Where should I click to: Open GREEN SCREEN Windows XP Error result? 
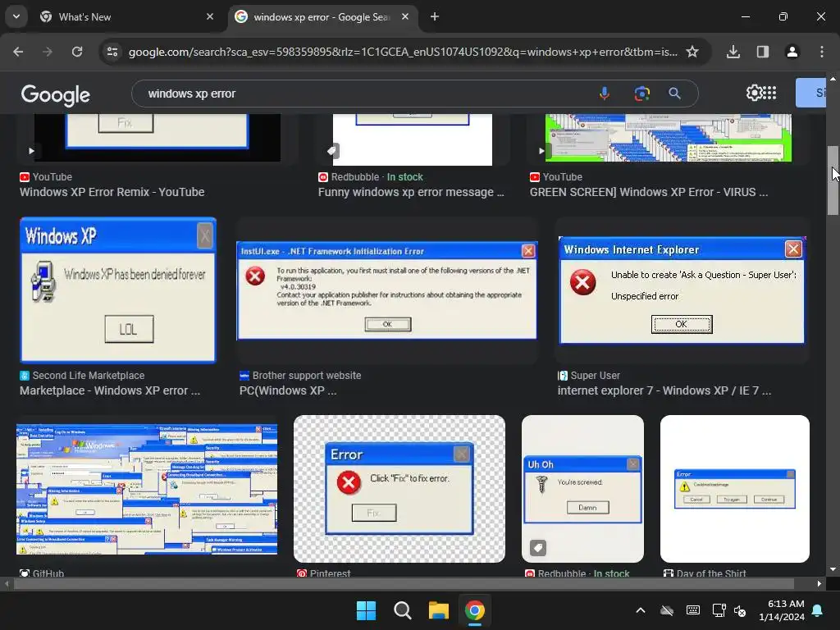coord(649,192)
